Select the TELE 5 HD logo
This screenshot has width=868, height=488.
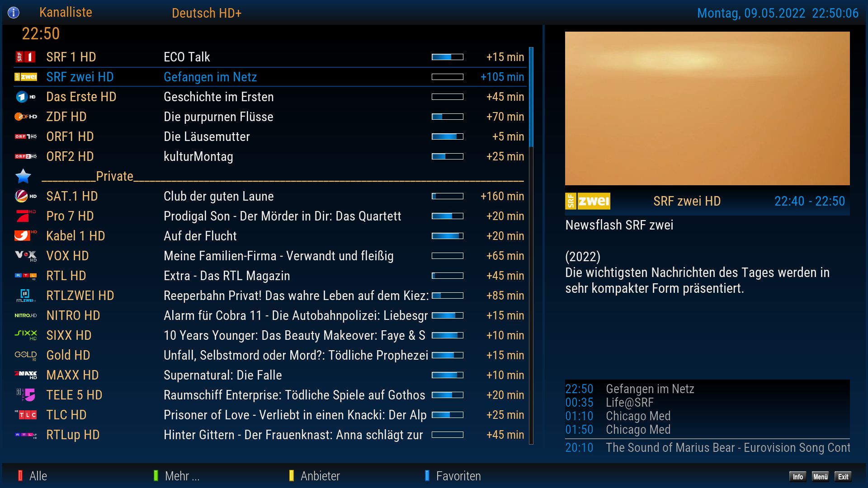pyautogui.click(x=26, y=395)
